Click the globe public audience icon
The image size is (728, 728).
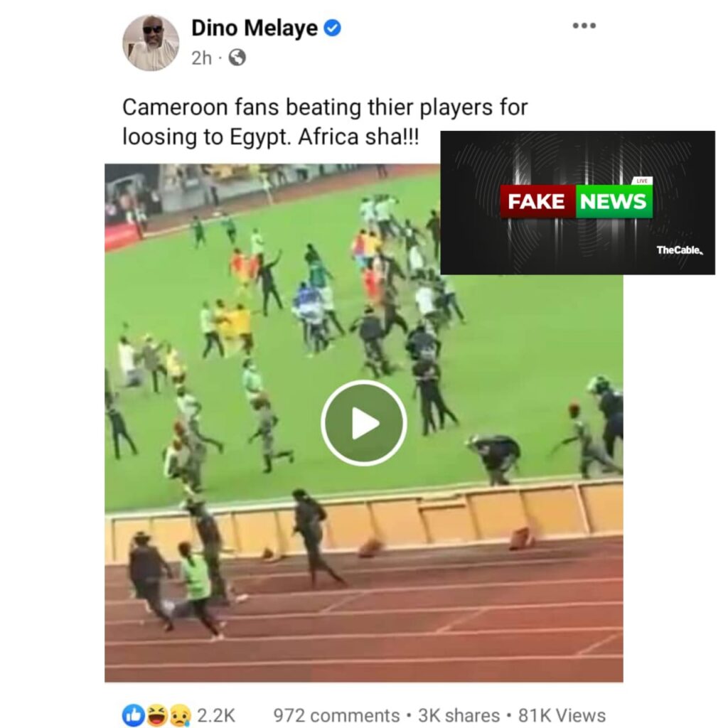click(237, 58)
